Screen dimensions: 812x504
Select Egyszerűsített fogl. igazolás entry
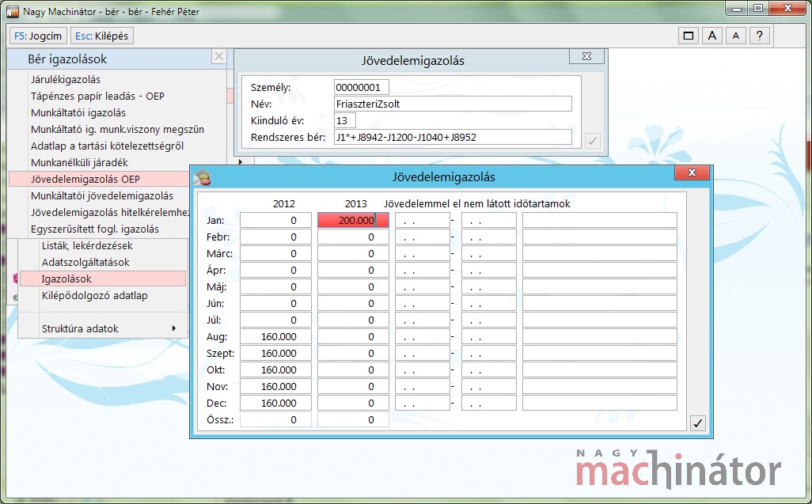point(95,229)
